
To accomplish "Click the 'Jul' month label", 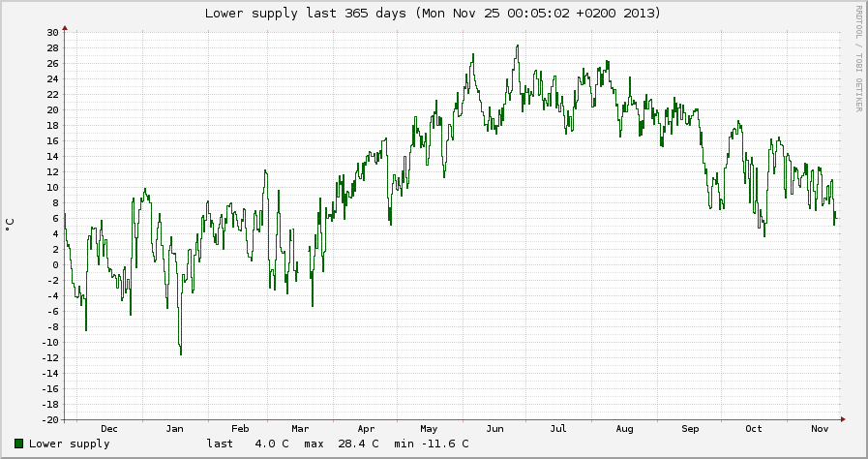I will coord(558,429).
